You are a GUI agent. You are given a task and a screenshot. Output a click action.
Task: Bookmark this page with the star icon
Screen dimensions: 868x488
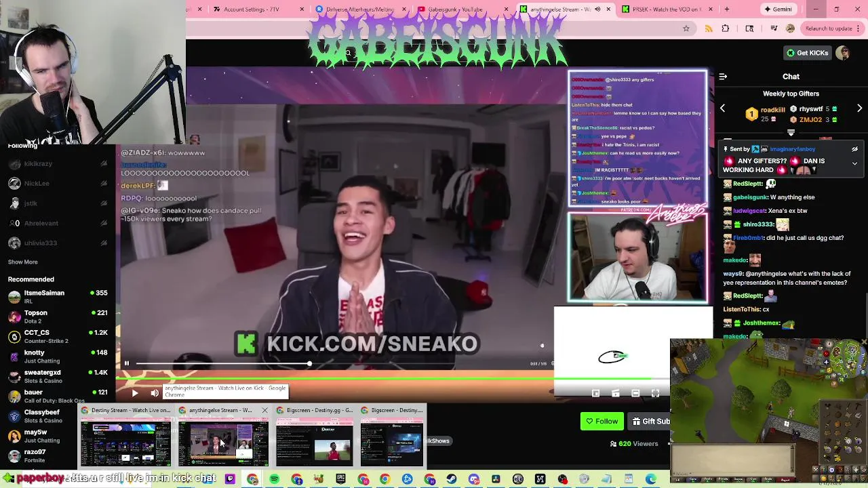(x=686, y=28)
